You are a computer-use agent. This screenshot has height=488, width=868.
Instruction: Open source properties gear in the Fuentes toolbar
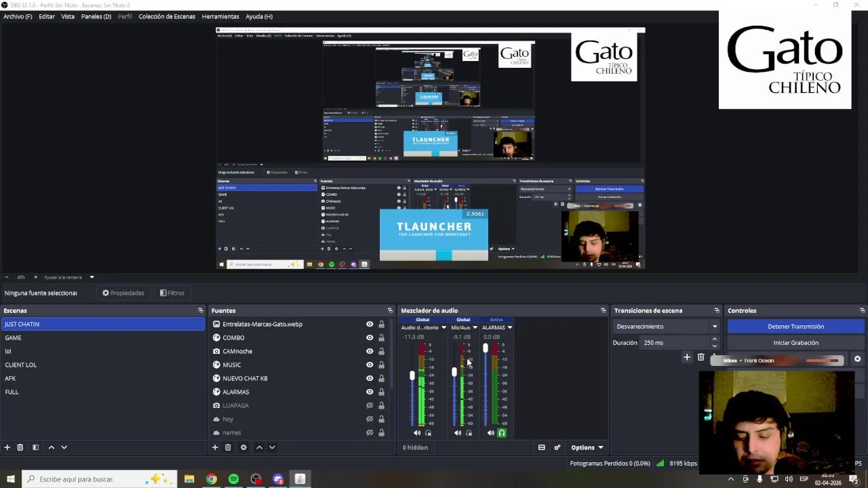(243, 447)
